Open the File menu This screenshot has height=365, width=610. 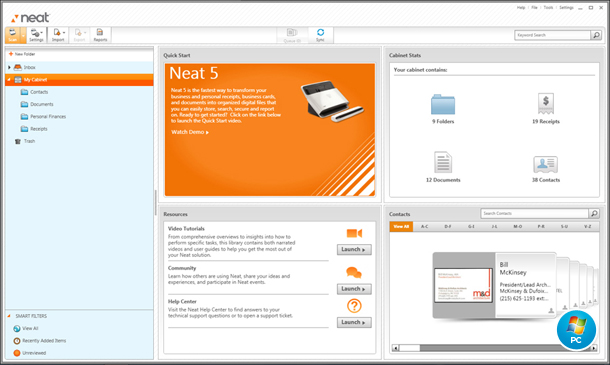pos(535,7)
